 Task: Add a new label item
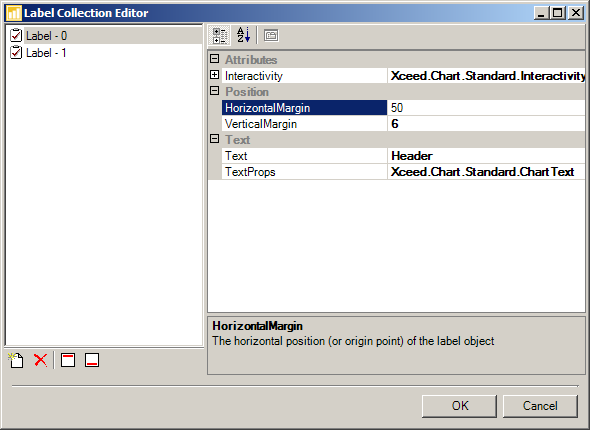tap(16, 360)
